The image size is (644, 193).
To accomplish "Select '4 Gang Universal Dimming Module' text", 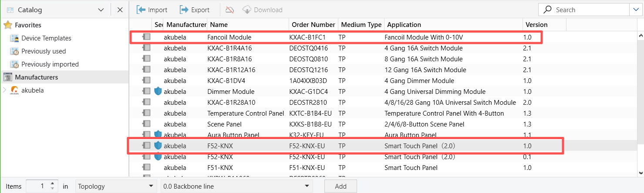I will [x=435, y=92].
